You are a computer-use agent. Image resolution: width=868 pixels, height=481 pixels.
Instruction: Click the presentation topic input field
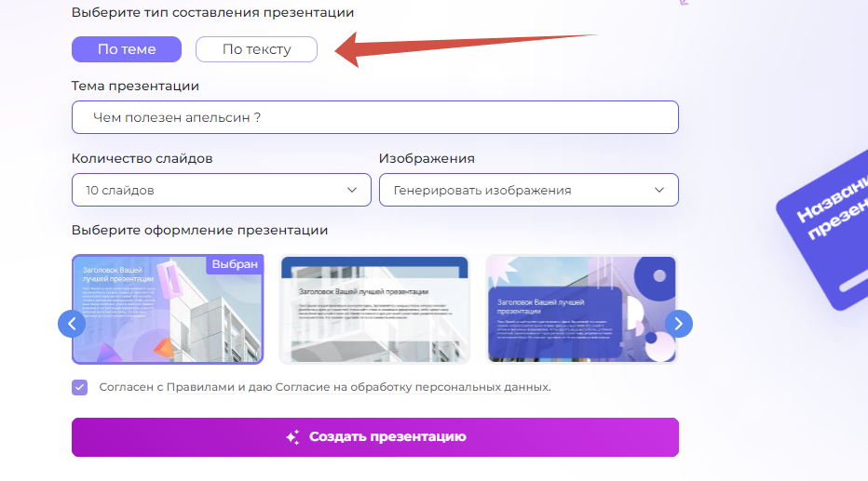[375, 117]
